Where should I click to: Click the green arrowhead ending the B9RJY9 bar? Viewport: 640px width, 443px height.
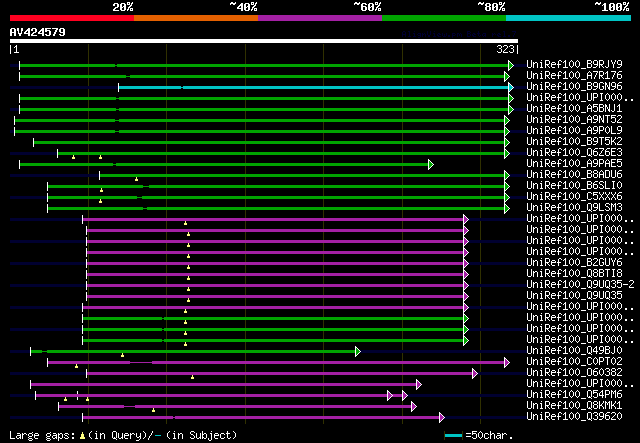[510, 65]
